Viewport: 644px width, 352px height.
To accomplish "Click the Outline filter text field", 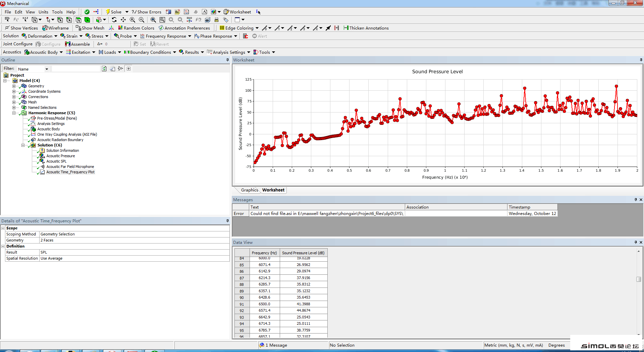I will point(76,69).
